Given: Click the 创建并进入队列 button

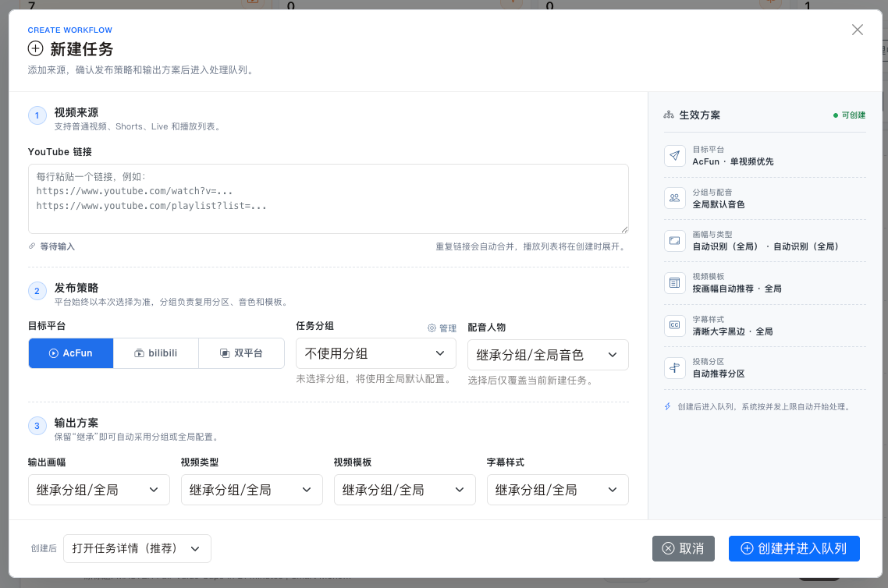Looking at the screenshot, I should (794, 548).
